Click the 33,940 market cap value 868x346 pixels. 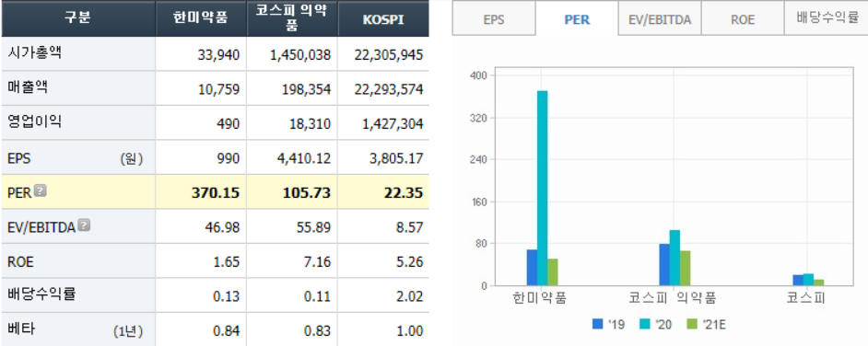[218, 54]
